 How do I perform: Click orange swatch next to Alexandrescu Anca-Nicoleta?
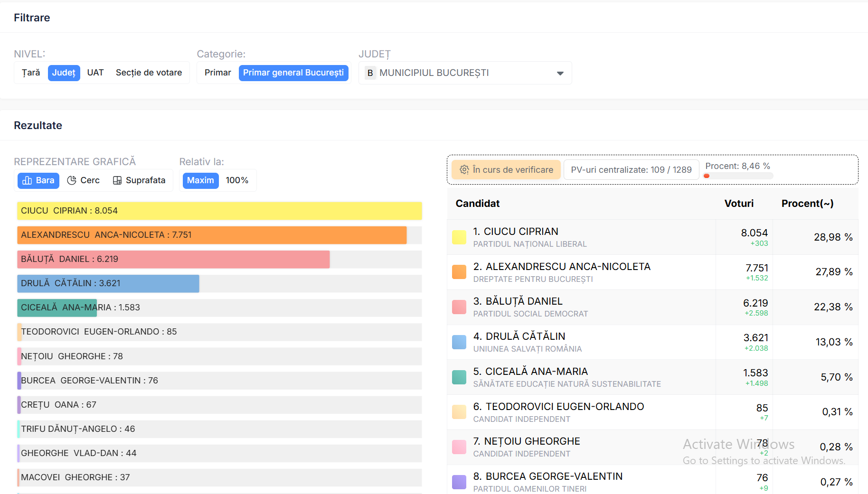459,272
